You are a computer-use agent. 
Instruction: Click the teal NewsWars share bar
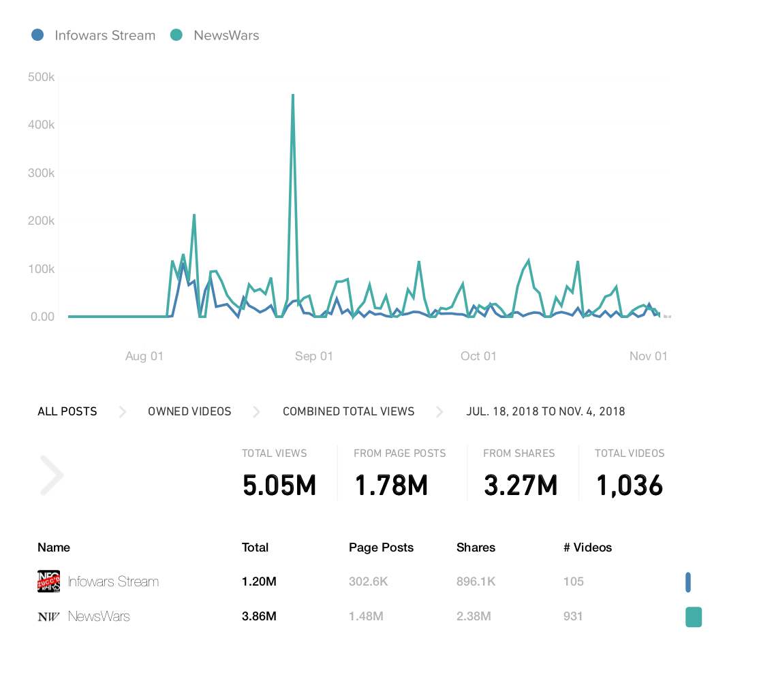pos(694,617)
